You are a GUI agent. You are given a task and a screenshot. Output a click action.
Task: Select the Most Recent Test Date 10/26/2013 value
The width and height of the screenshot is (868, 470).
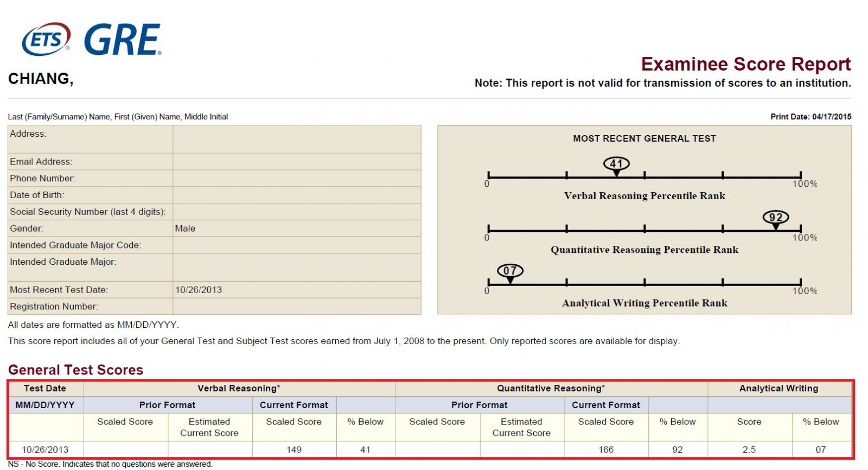199,290
